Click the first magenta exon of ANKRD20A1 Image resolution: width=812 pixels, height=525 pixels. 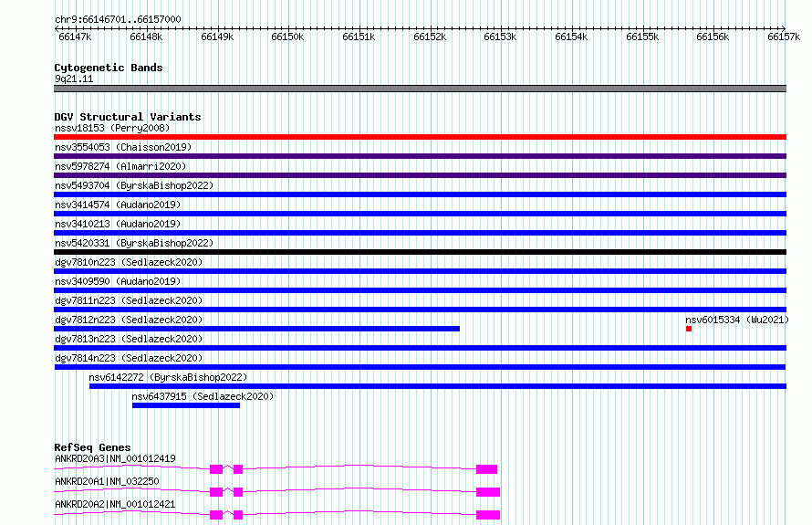click(216, 492)
